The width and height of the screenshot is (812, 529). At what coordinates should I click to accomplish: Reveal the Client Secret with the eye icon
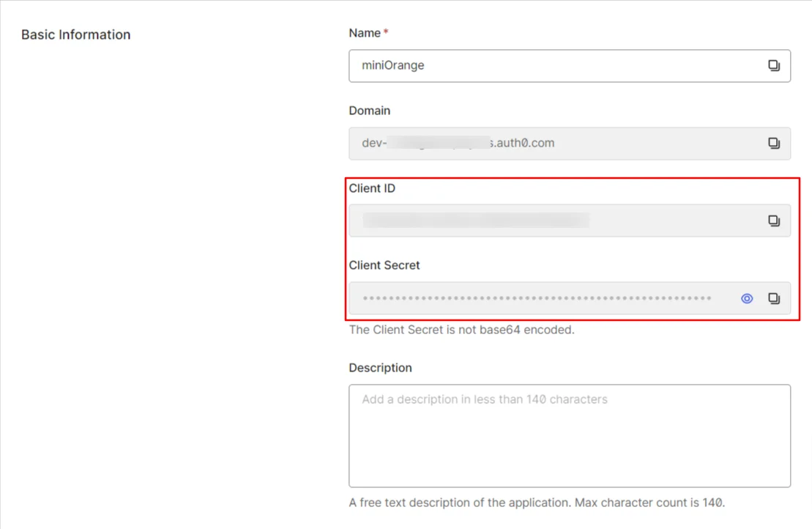(746, 298)
